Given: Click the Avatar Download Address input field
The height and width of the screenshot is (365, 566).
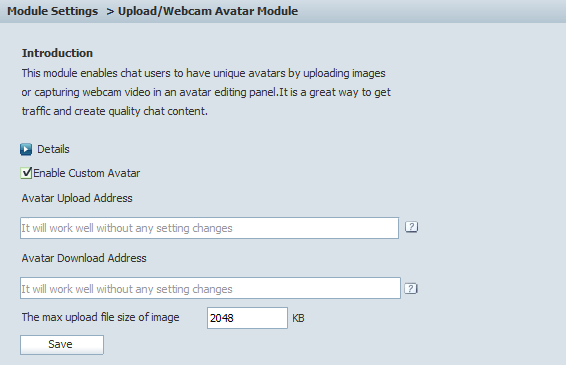Looking at the screenshot, I should 210,288.
